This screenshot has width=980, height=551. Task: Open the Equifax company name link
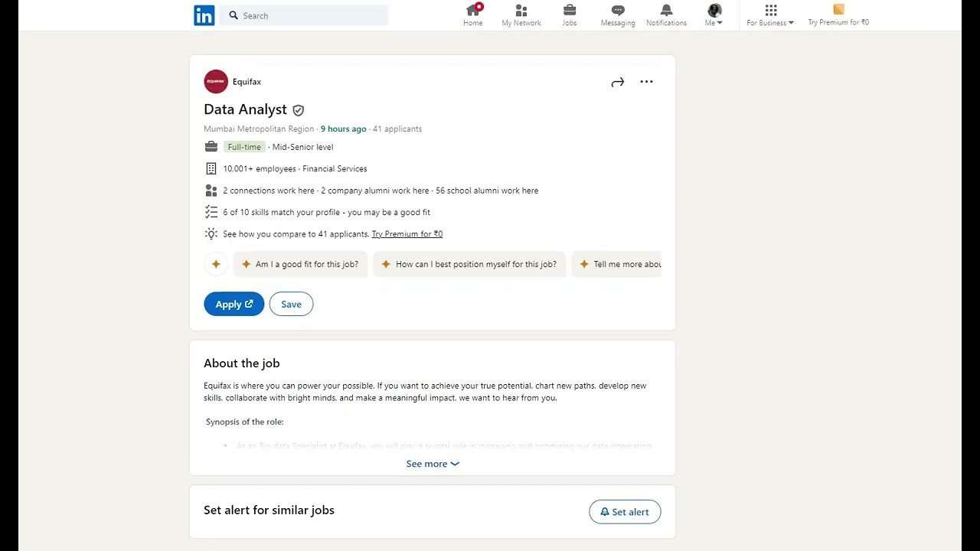pyautogui.click(x=247, y=82)
